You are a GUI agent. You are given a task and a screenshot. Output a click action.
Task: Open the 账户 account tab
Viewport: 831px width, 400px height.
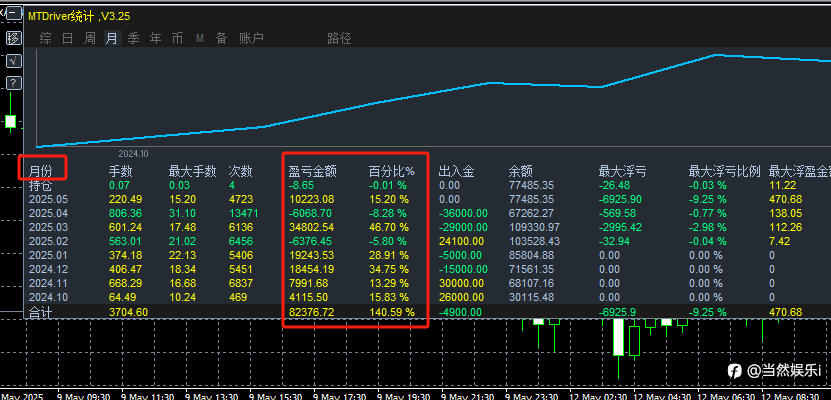(252, 39)
